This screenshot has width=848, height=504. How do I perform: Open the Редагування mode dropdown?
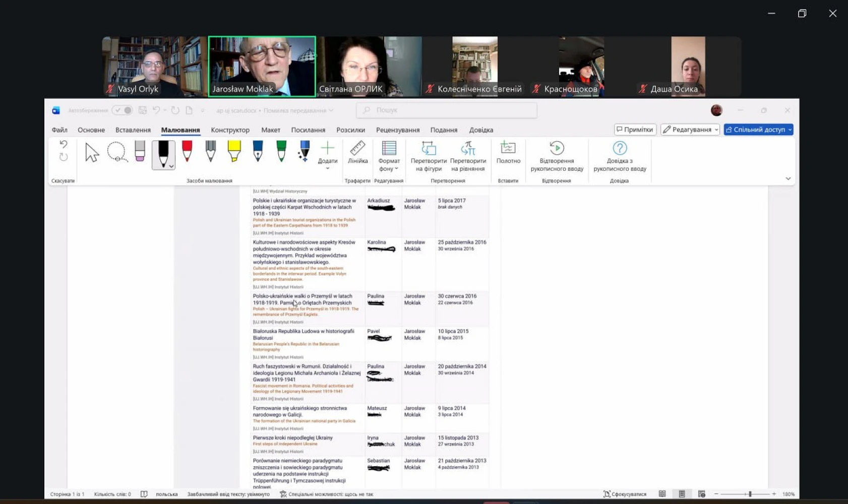690,130
